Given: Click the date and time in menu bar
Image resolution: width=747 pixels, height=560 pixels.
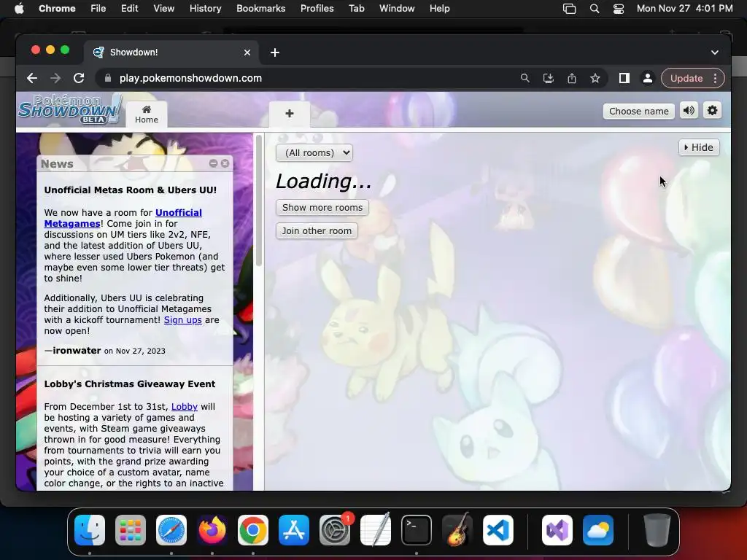Looking at the screenshot, I should pyautogui.click(x=684, y=9).
